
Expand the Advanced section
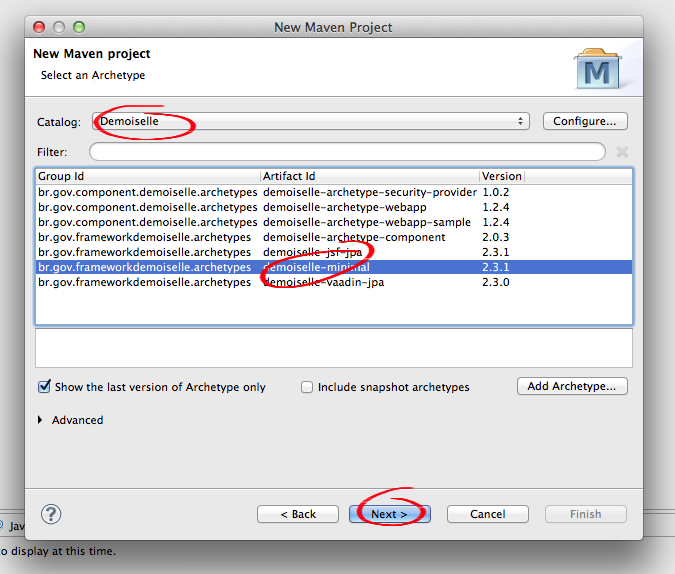pyautogui.click(x=40, y=420)
